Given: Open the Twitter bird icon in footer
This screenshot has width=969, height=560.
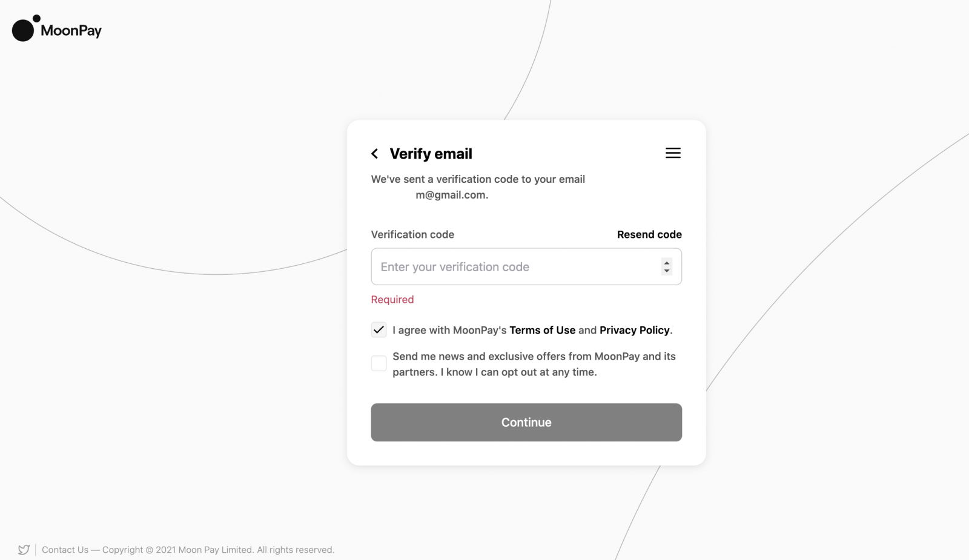Looking at the screenshot, I should click(x=24, y=550).
